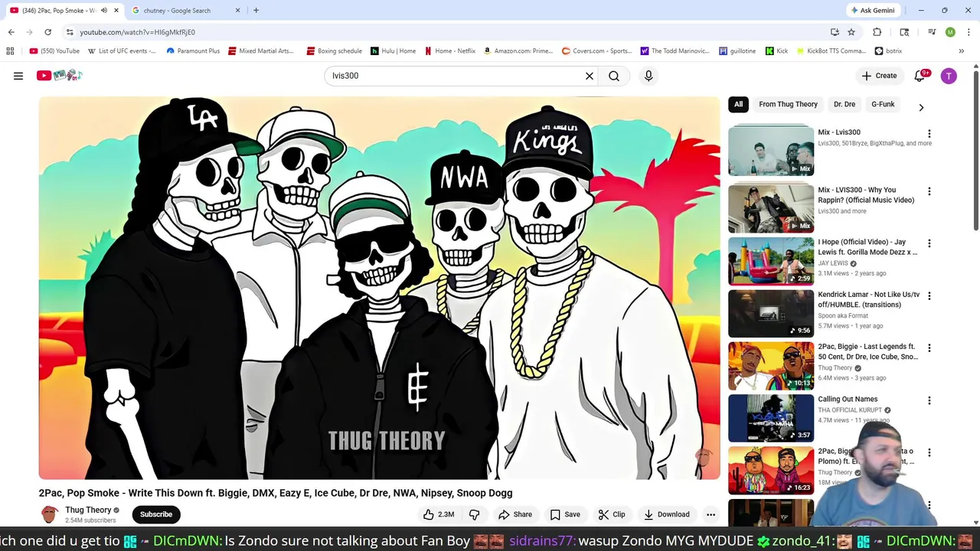Go back in browser history
This screenshot has width=980, height=551.
pos(11,32)
